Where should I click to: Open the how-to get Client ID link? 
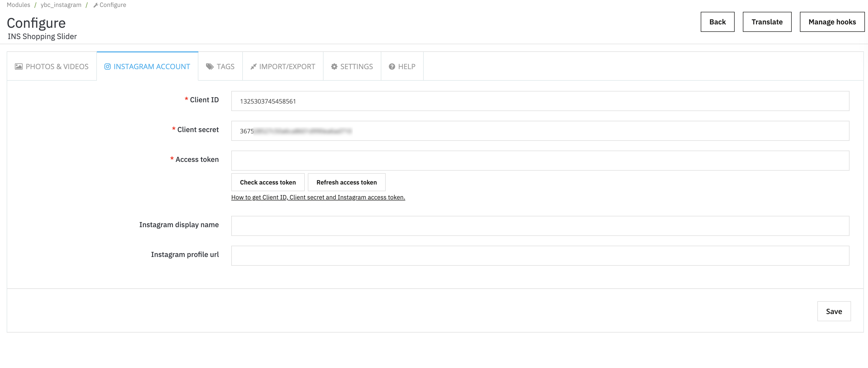click(x=318, y=197)
